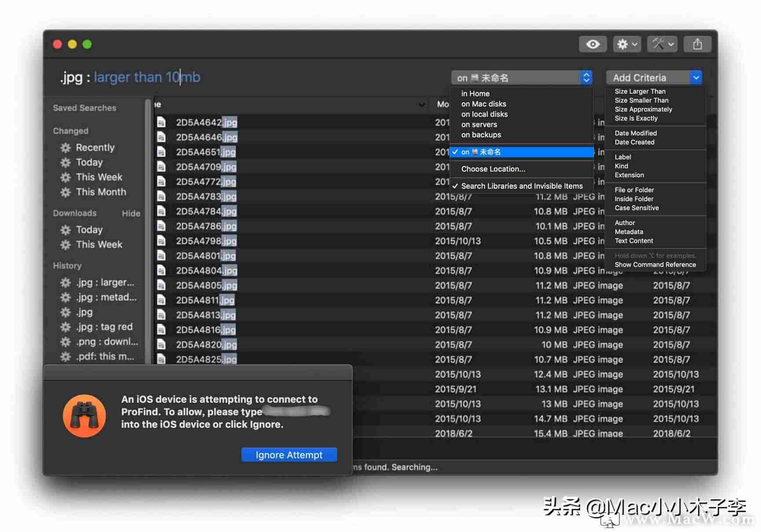Click the Name column sort chevron
The width and height of the screenshot is (761, 532).
[421, 105]
